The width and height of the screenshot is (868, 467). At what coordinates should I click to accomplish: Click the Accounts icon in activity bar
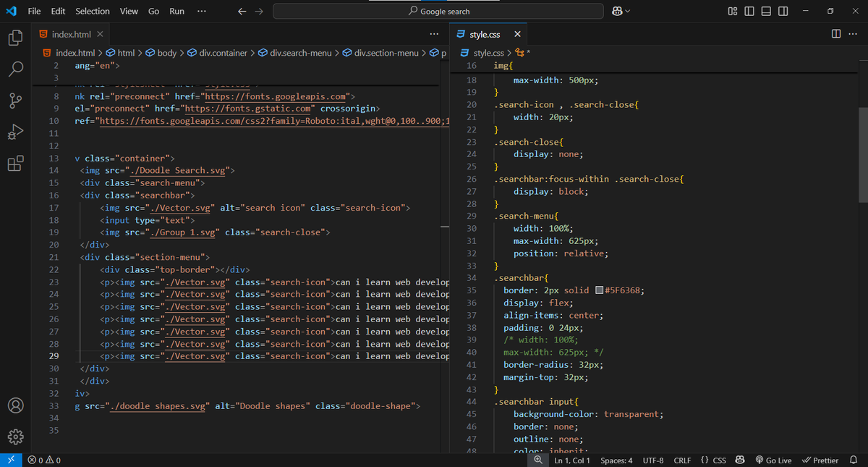16,405
